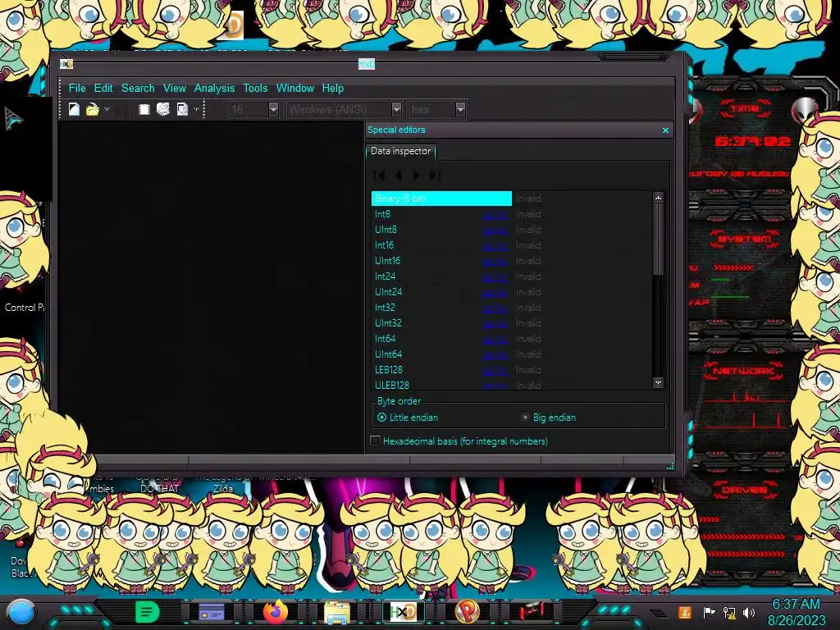This screenshot has height=630, width=840.
Task: Open the File menu
Action: [x=76, y=88]
